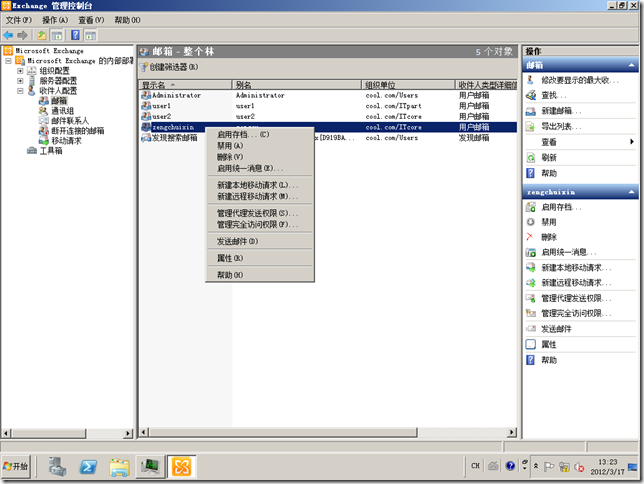The width and height of the screenshot is (644, 484).
Task: Click the 刷新 refresh icon in the actions pane
Action: [x=531, y=158]
